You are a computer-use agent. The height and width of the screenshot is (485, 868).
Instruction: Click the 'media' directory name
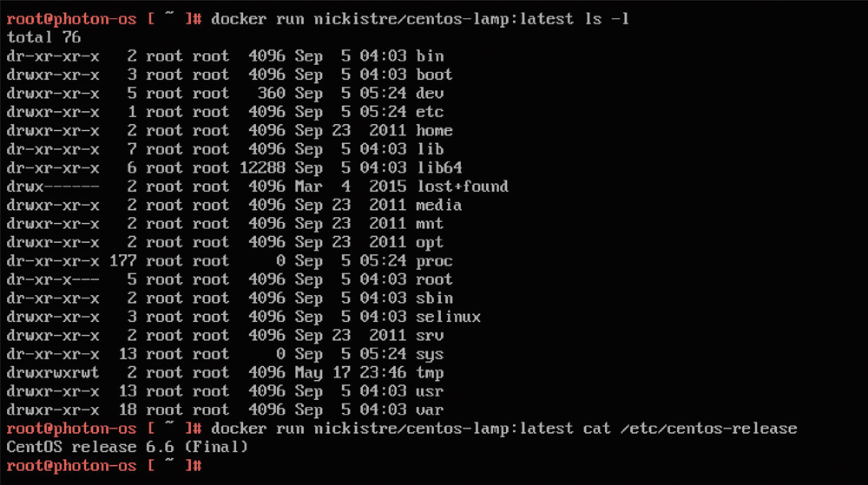[438, 205]
